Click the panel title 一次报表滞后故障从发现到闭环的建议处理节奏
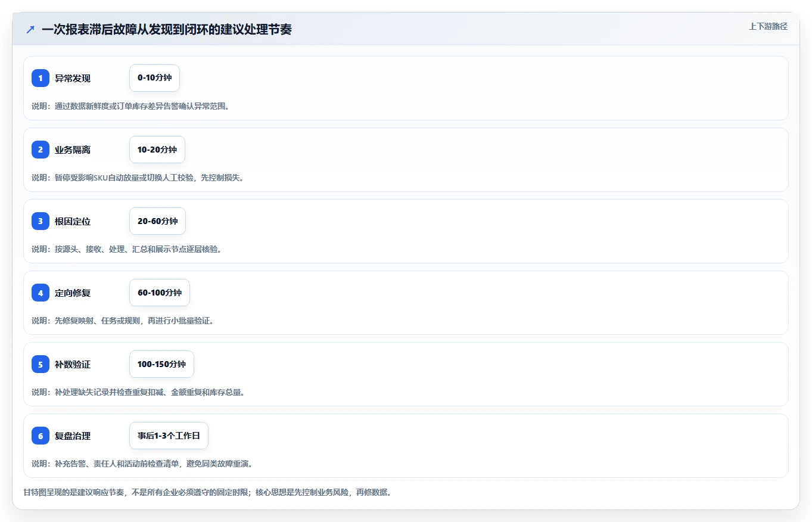Screen dimensions: 812x522 pos(167,29)
